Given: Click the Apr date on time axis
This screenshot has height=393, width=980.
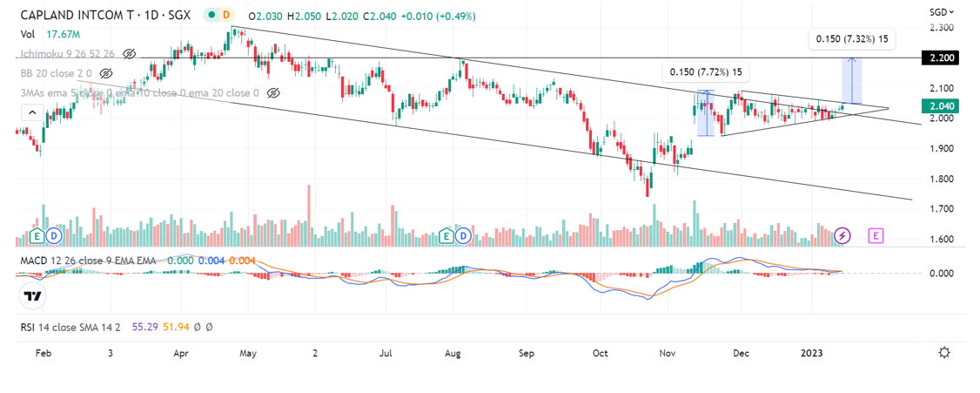Looking at the screenshot, I should [181, 353].
